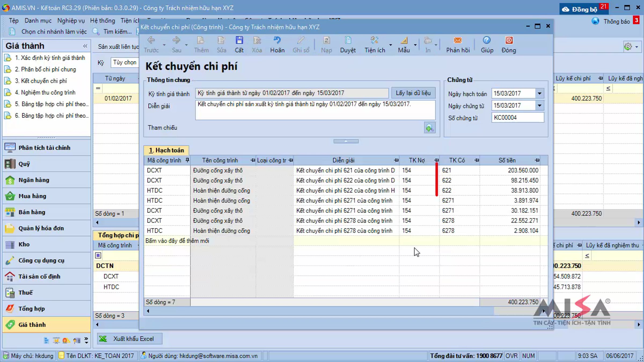
Task: Expand the Trước dropdown arrow
Action: pyautogui.click(x=164, y=45)
